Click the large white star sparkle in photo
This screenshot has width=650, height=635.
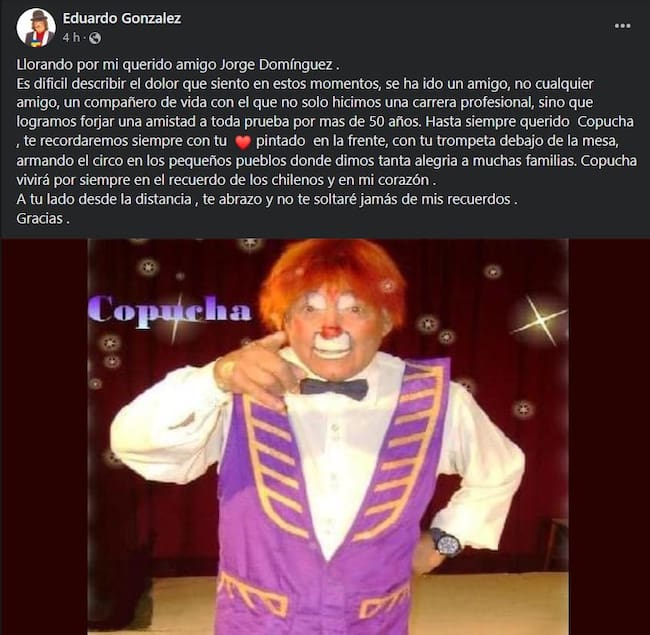point(539,320)
